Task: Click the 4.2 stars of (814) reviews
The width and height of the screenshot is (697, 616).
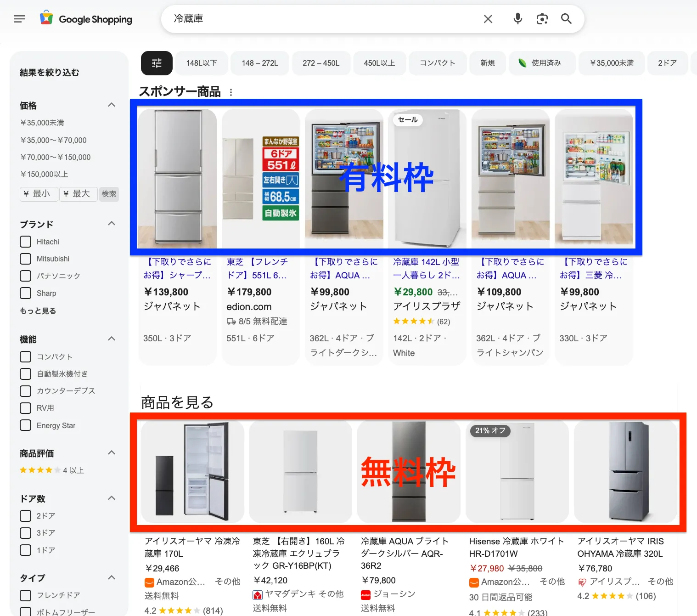Action: point(180,610)
